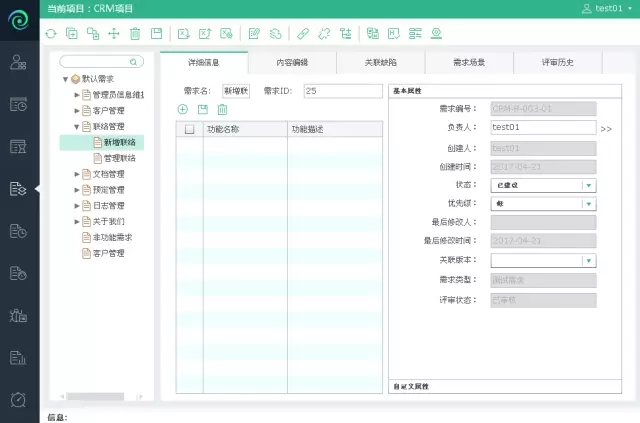Click the save disk icon in main toolbar

tap(156, 33)
